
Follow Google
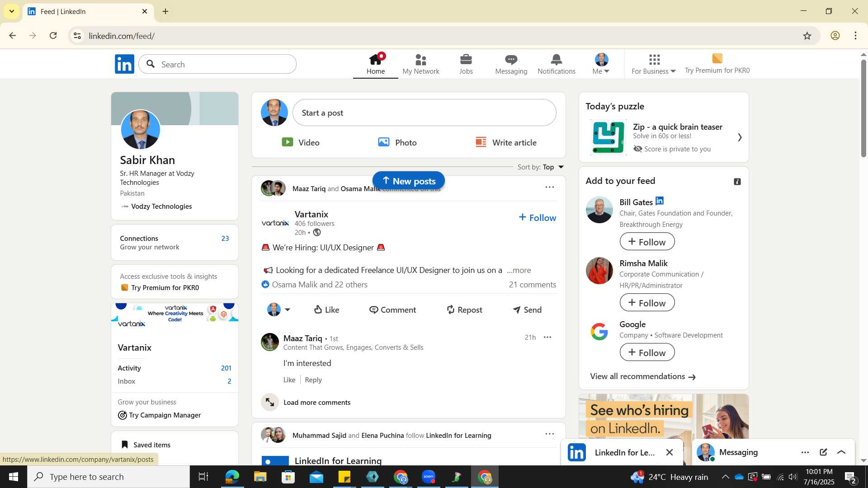647,352
